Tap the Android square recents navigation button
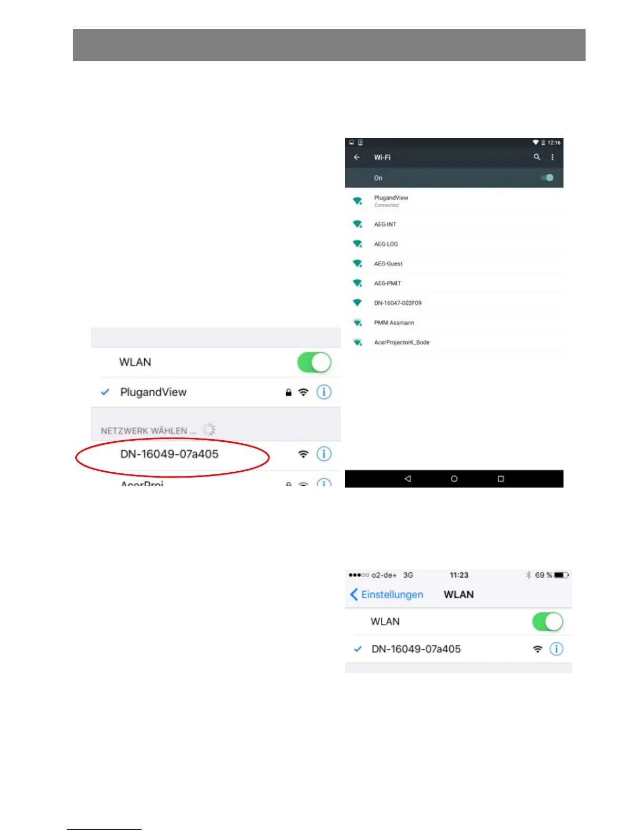This screenshot has width=644, height=834. (x=501, y=479)
